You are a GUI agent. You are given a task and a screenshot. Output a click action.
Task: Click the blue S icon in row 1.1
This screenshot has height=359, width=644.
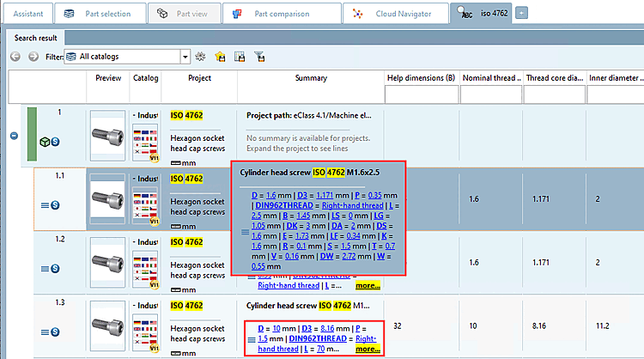pyautogui.click(x=55, y=205)
